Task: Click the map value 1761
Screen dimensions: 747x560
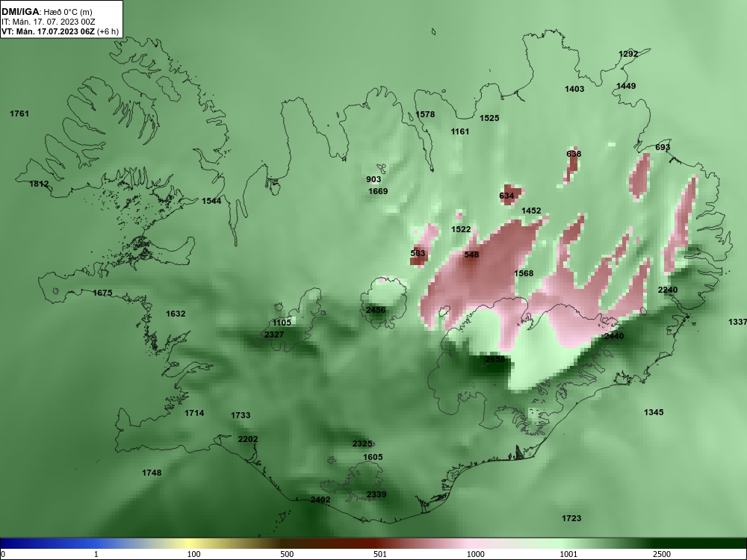Action: pos(19,113)
